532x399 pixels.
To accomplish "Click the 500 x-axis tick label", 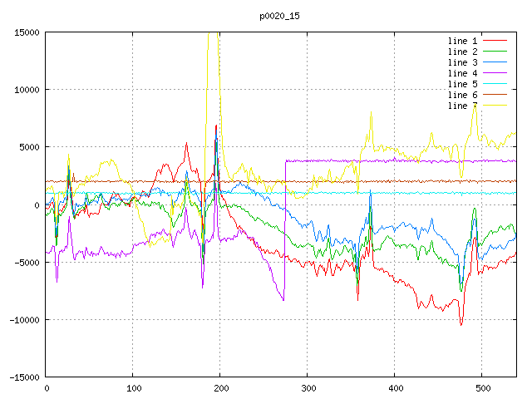I will (x=481, y=388).
